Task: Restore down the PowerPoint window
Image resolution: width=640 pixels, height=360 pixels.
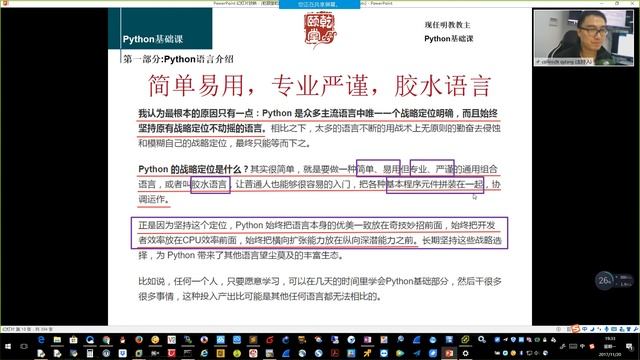Action: pos(617,3)
